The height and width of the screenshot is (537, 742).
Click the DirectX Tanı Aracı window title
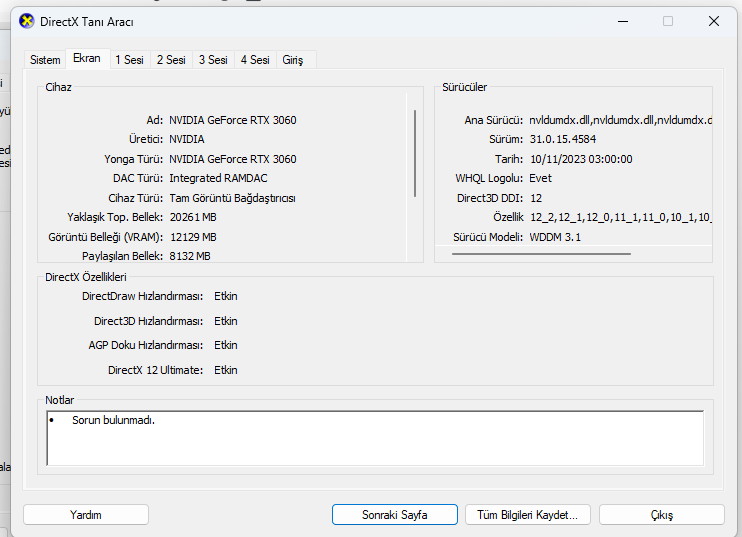pyautogui.click(x=87, y=22)
